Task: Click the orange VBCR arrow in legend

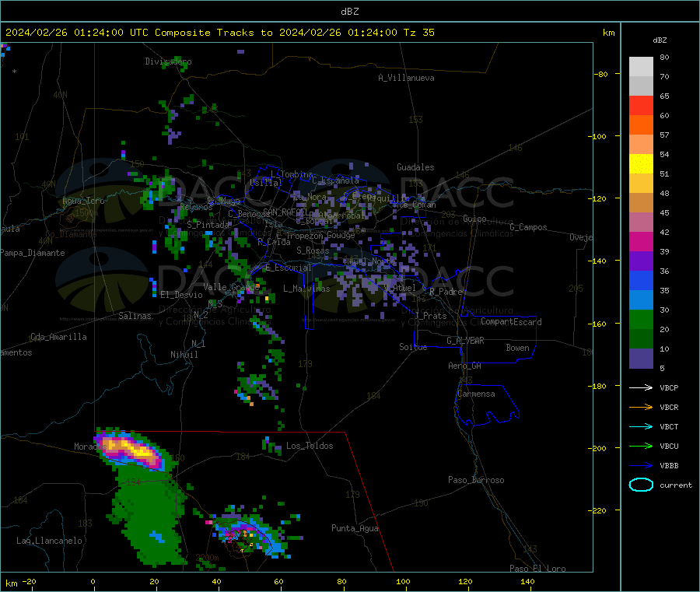Action: click(641, 407)
